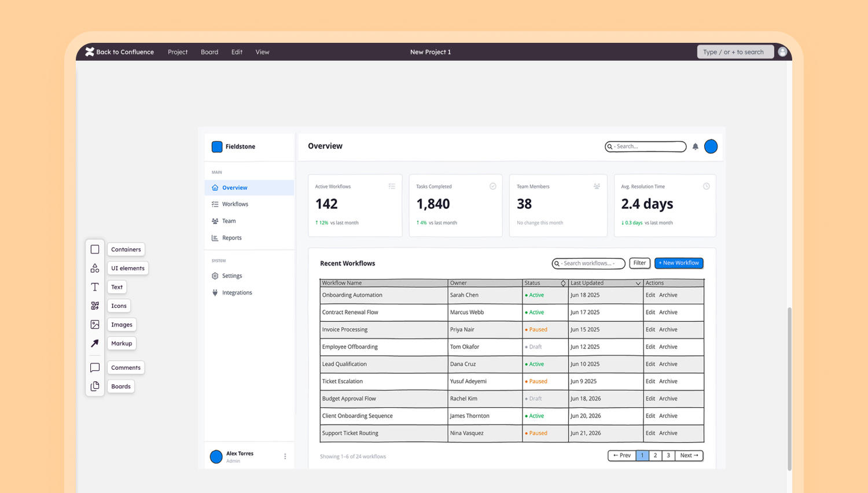Go back to Confluence link
The image size is (868, 493).
click(120, 51)
